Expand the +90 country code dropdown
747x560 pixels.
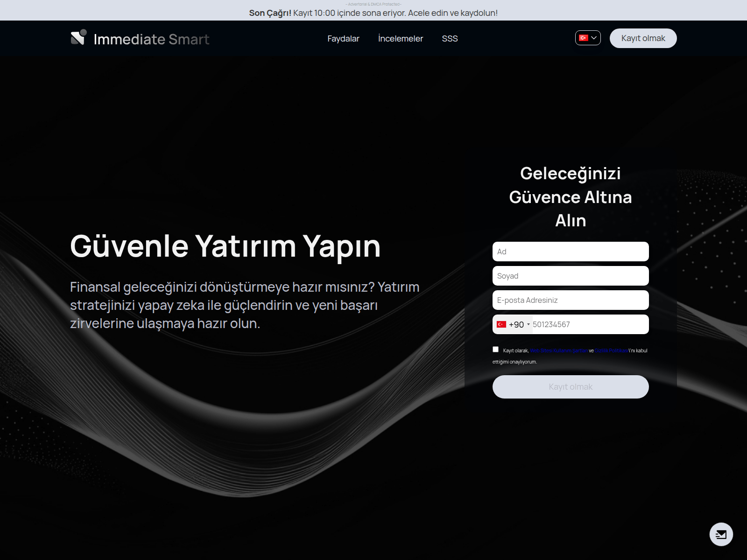517,324
